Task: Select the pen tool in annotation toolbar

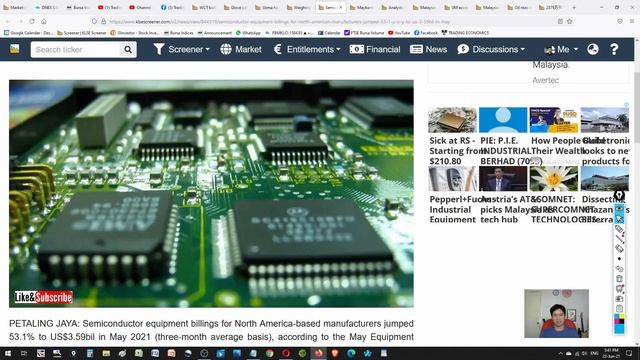Action: pyautogui.click(x=619, y=229)
